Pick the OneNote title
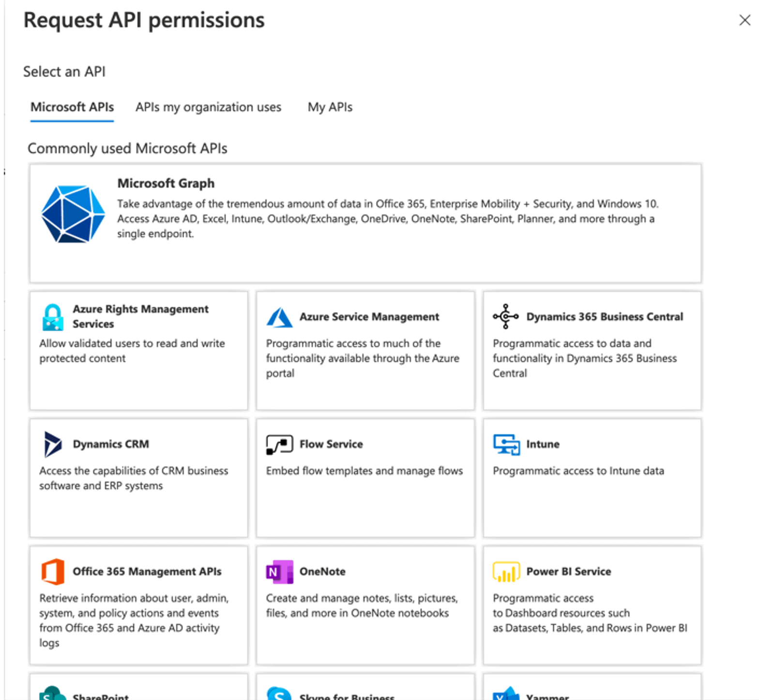The width and height of the screenshot is (759, 700). click(322, 572)
